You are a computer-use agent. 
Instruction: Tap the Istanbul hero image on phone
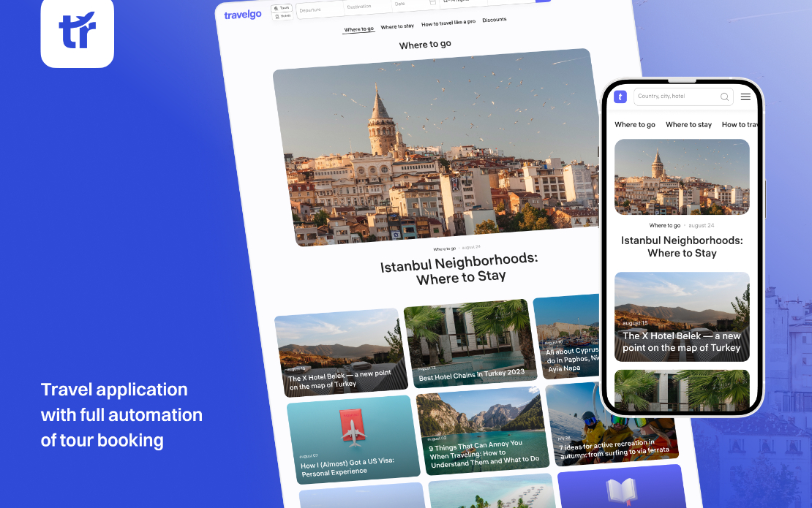682,177
